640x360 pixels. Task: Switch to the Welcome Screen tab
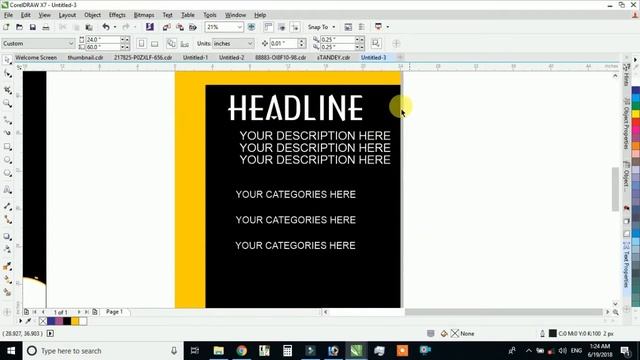click(x=36, y=58)
